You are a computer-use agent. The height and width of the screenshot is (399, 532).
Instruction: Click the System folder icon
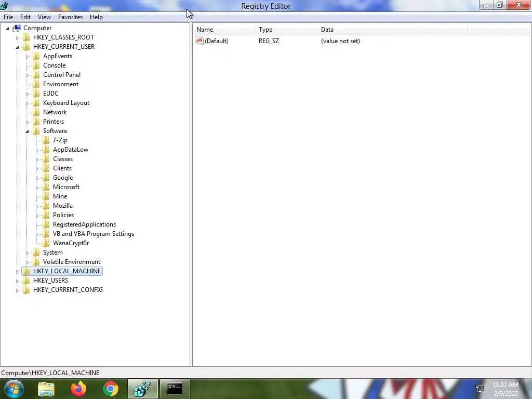[x=36, y=252]
